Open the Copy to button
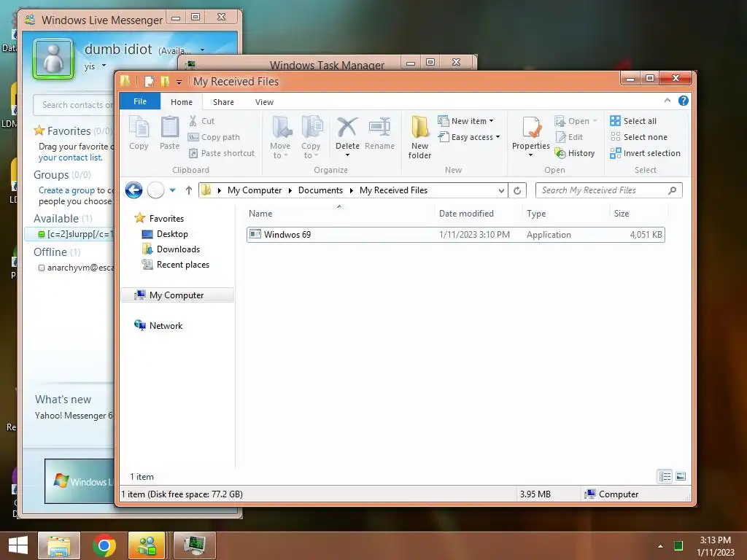The width and height of the screenshot is (747, 560). pyautogui.click(x=311, y=136)
